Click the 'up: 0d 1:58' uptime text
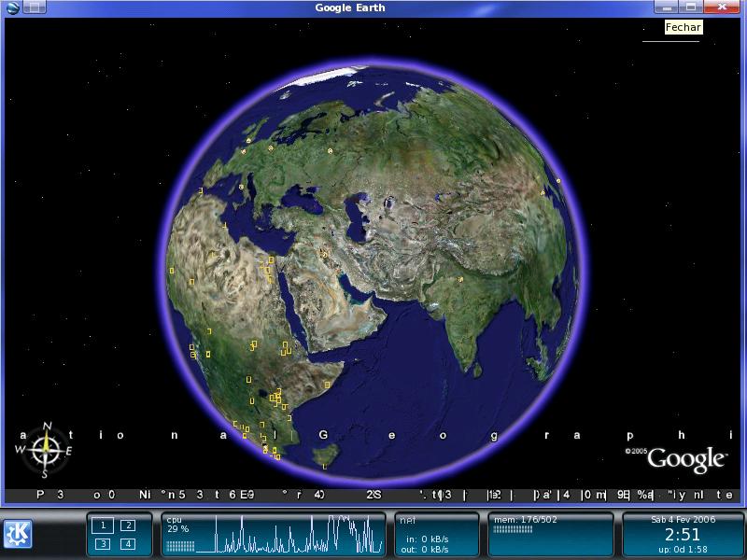Screen dimensions: 747x560 [683, 550]
